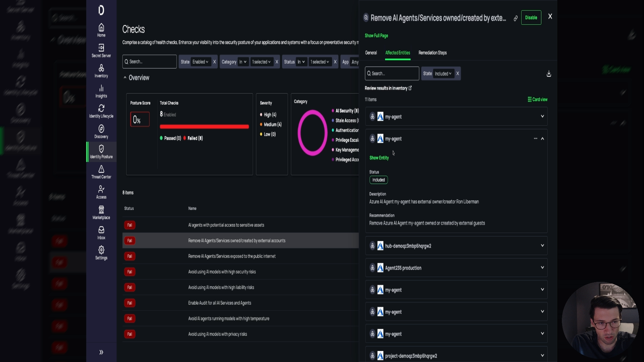The height and width of the screenshot is (362, 644).
Task: Open the Discovery section
Action: click(101, 131)
